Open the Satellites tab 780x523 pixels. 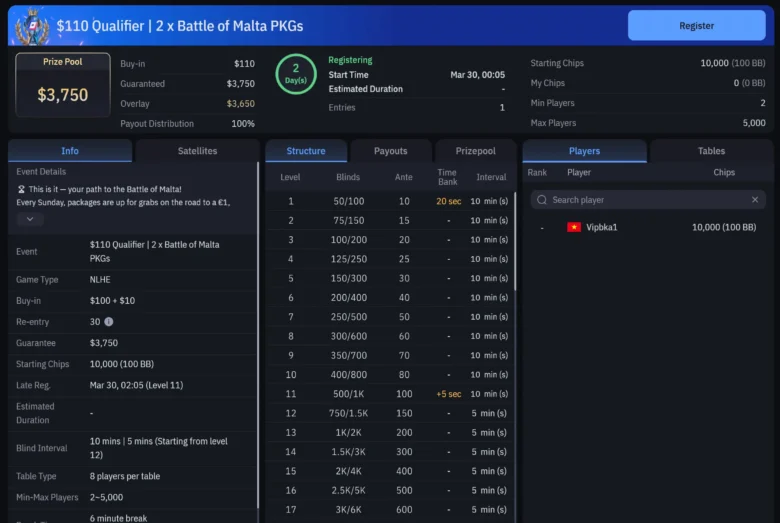pos(197,151)
